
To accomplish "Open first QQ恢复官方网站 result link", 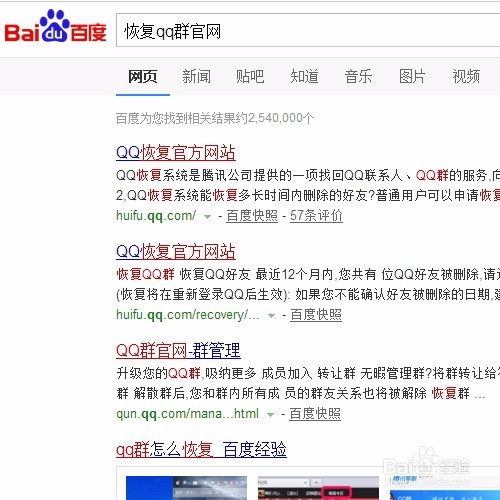I will pyautogui.click(x=176, y=153).
